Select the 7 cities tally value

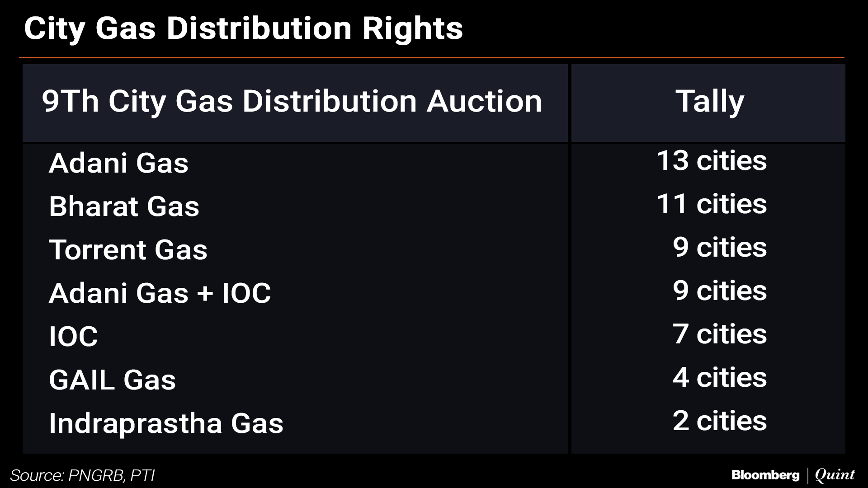[x=719, y=334]
